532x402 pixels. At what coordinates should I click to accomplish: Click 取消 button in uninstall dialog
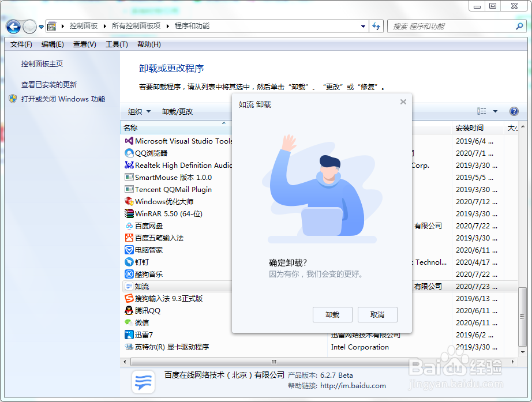coord(377,315)
